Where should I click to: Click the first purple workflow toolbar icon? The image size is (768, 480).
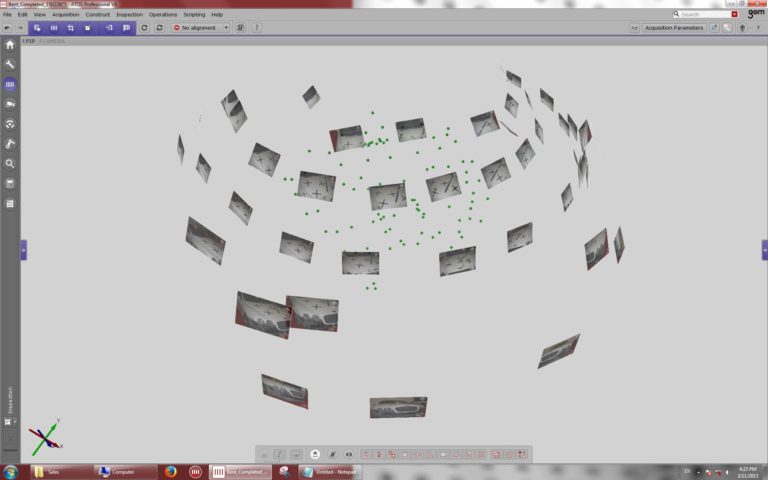click(37, 28)
